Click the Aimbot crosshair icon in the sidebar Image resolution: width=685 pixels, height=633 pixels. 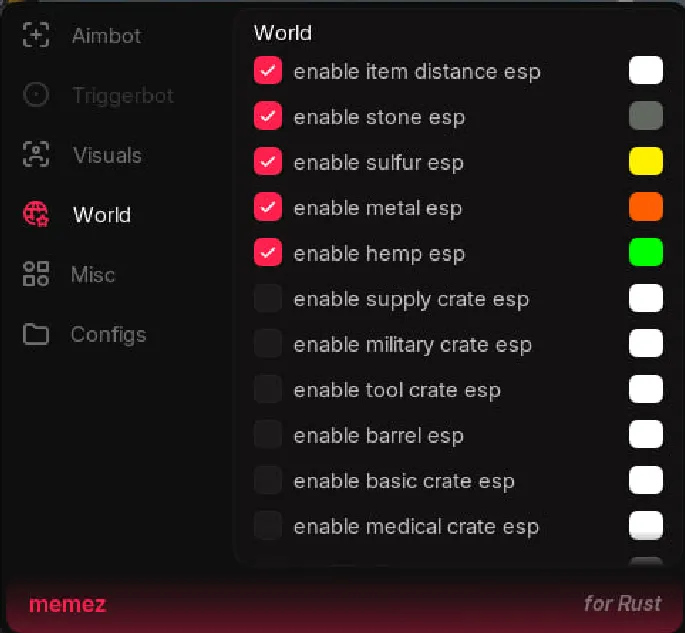(36, 36)
